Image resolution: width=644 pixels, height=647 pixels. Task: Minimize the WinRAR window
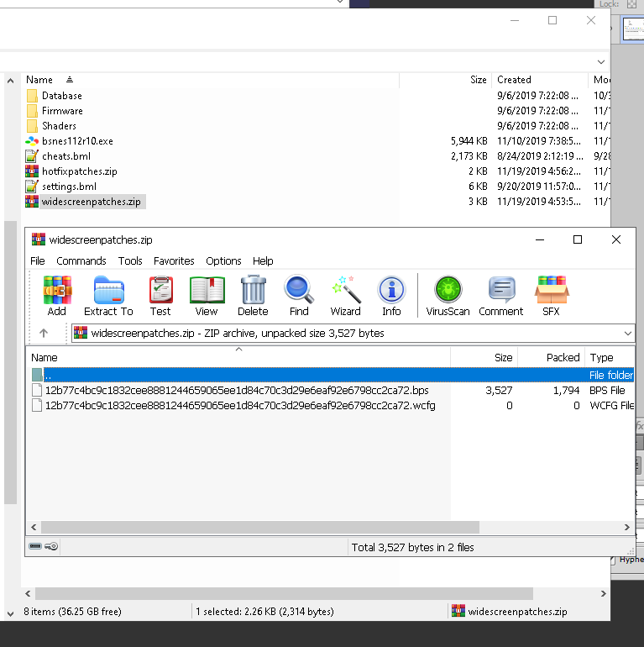(540, 239)
